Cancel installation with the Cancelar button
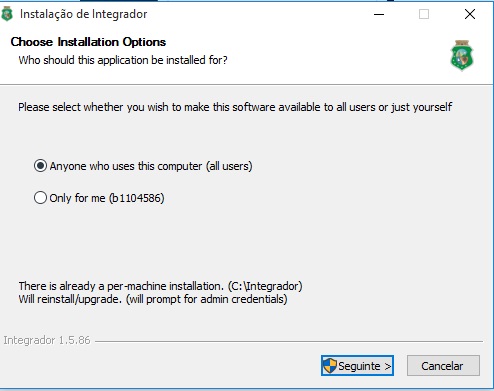Screen dimensions: 494x391 point(443,366)
